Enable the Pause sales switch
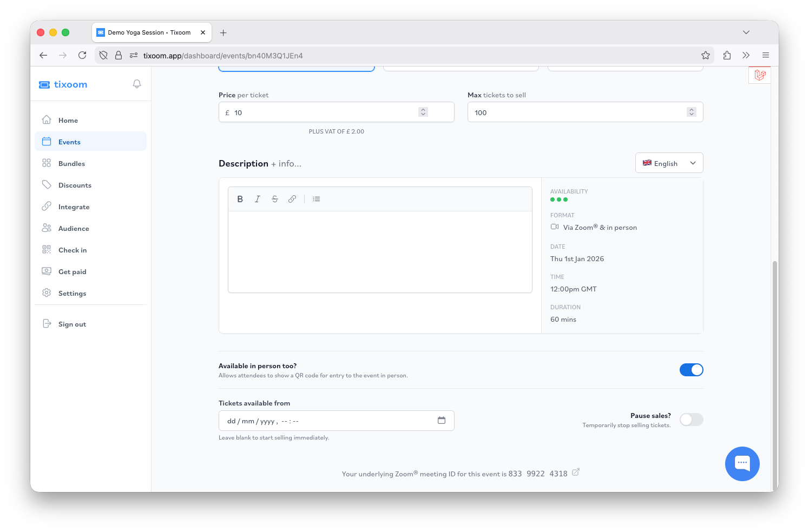The image size is (809, 532). pyautogui.click(x=691, y=420)
